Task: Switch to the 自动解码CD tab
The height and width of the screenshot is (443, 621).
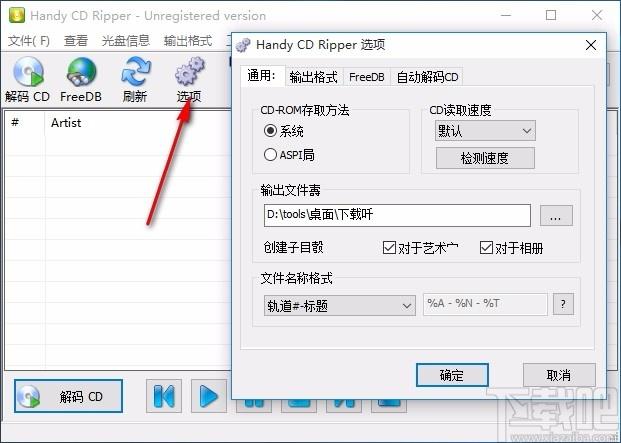Action: pyautogui.click(x=427, y=77)
